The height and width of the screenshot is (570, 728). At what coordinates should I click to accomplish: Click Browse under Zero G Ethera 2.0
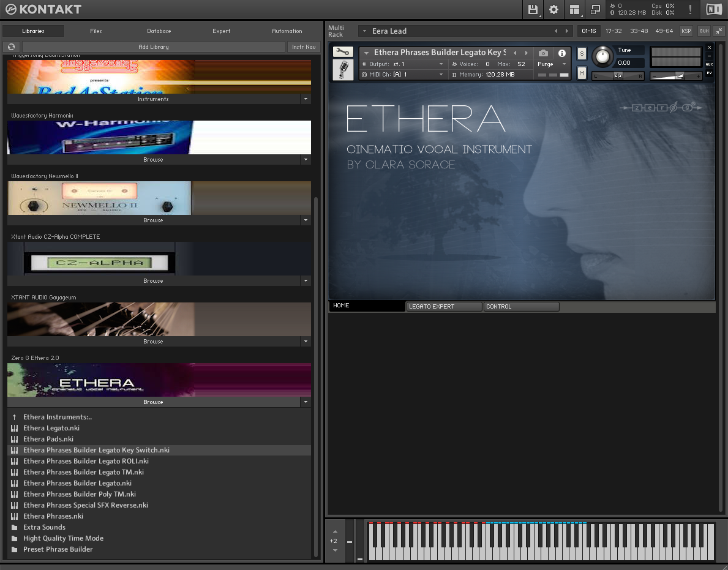(154, 402)
